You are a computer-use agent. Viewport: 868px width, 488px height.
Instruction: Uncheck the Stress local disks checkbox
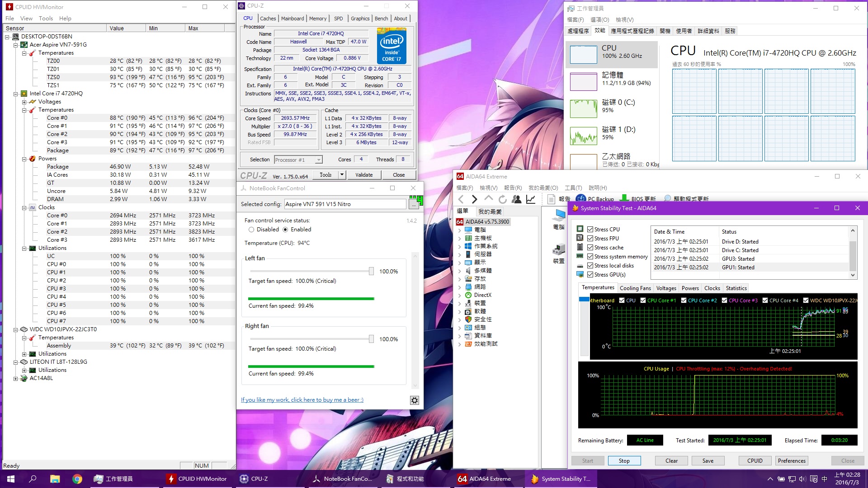point(590,266)
